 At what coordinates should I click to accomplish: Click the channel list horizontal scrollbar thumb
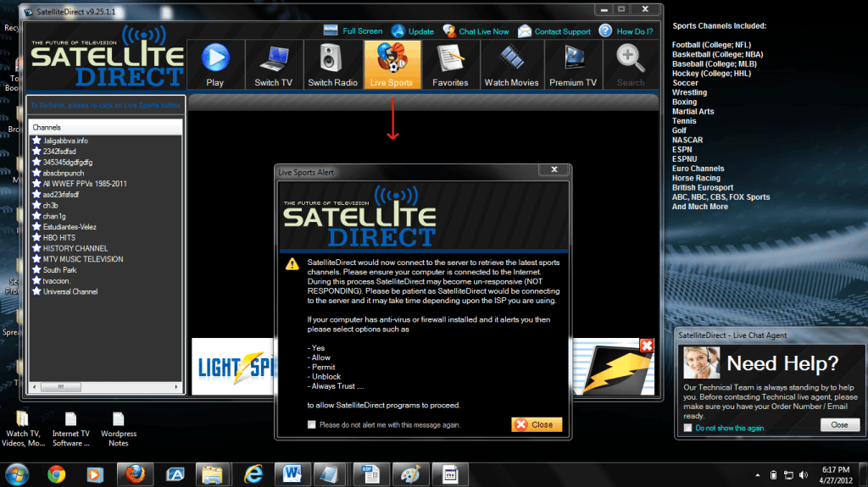pyautogui.click(x=61, y=387)
